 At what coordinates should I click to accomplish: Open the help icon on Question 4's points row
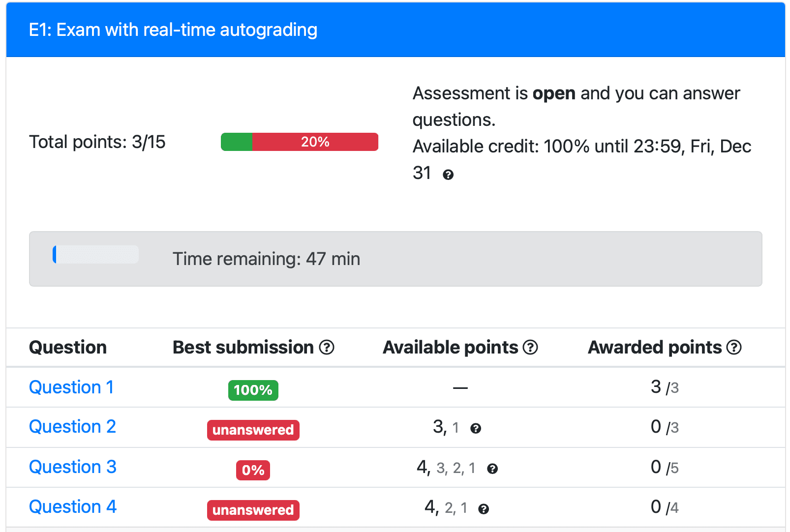pos(484,509)
